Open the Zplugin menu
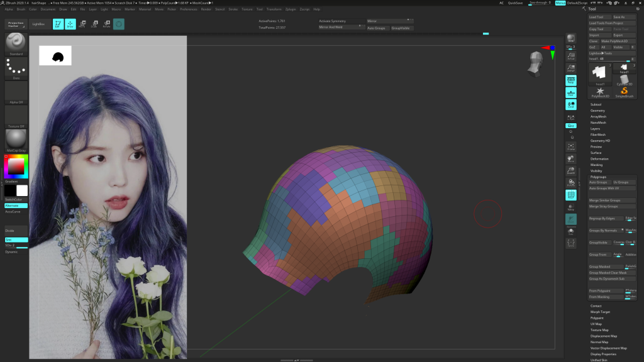This screenshot has height=362, width=644. (x=290, y=9)
